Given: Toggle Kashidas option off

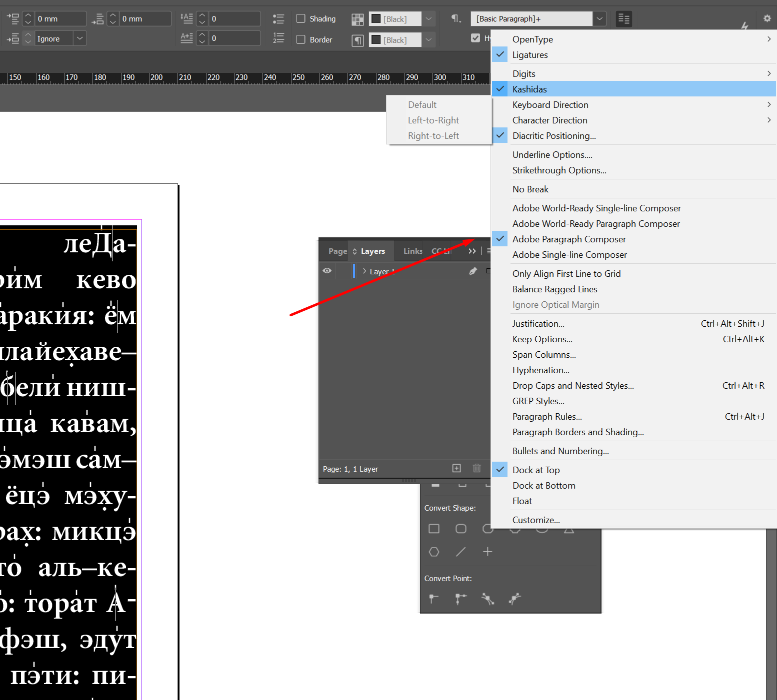Looking at the screenshot, I should (634, 89).
